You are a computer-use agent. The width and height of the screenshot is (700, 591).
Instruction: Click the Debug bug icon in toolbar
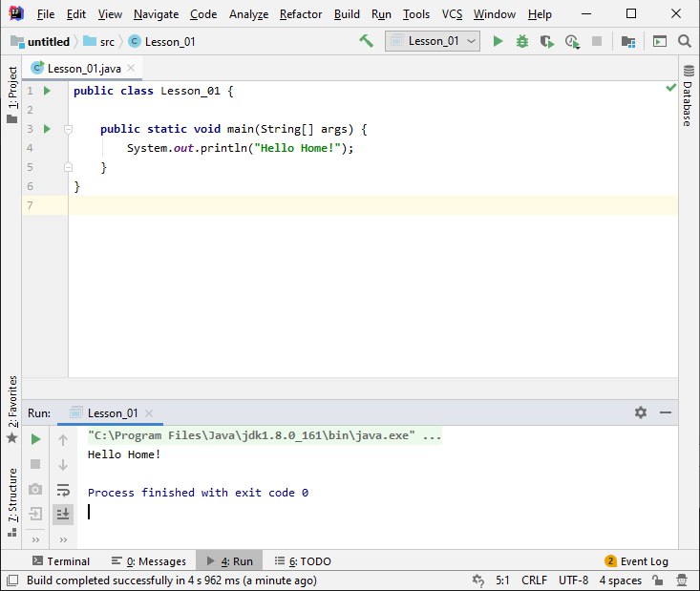pyautogui.click(x=521, y=41)
